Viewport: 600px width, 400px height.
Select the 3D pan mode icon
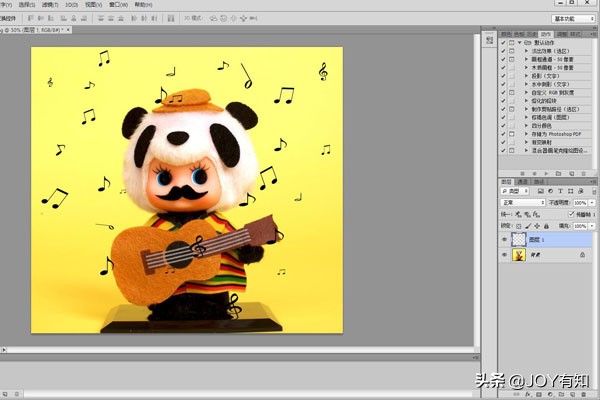pyautogui.click(x=233, y=18)
